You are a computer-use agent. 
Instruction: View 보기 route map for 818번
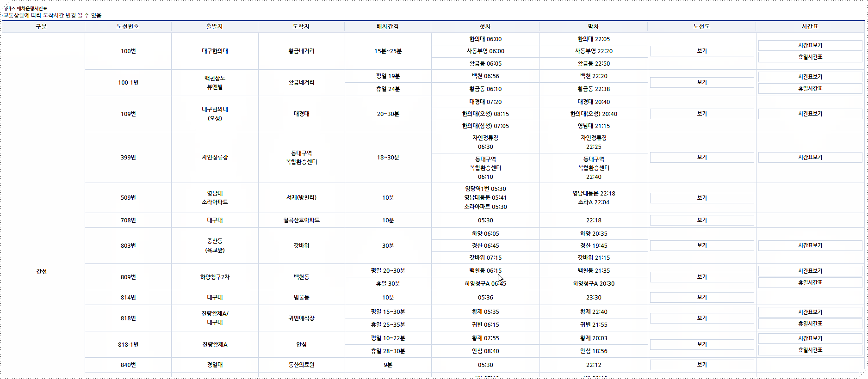tap(702, 318)
